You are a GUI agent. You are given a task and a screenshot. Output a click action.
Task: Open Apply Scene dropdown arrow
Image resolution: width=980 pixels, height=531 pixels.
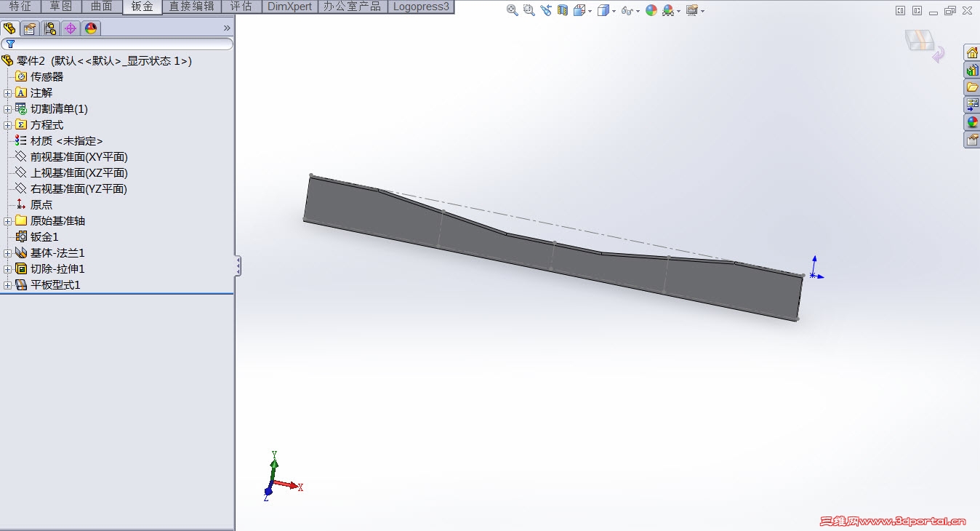(x=679, y=11)
